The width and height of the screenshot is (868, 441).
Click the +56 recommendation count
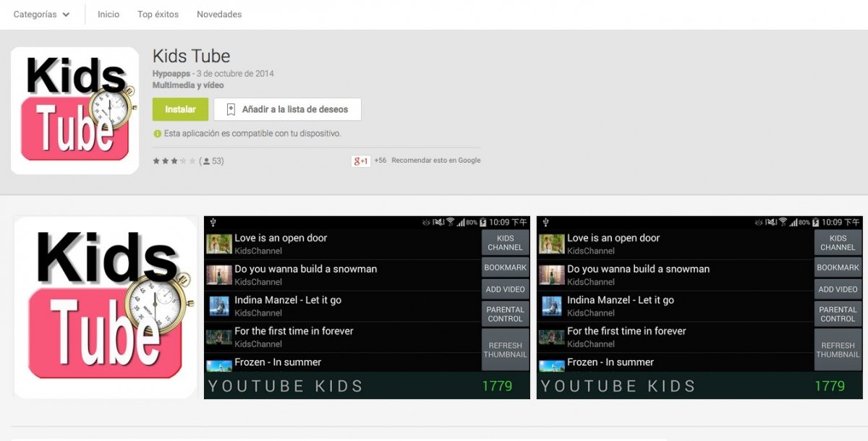(x=380, y=160)
